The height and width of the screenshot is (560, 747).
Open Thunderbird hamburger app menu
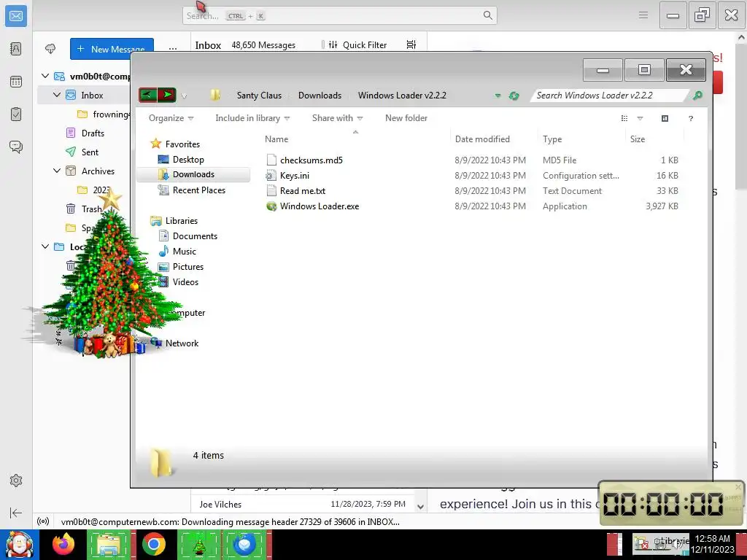pos(643,15)
